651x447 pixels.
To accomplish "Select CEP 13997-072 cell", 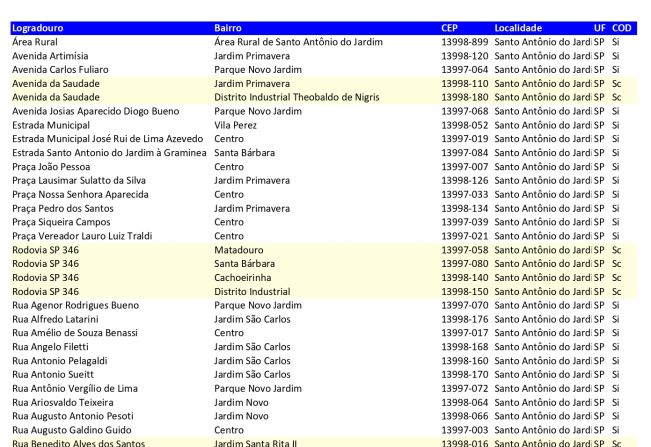I will [464, 388].
